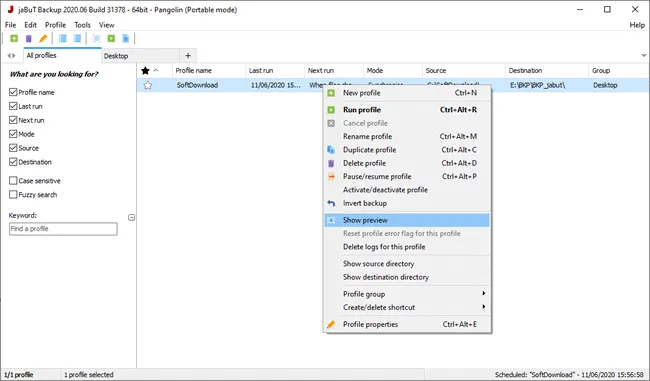Click the E:\BKP\BKP_jabut\ destination cell
Screen dimensions: 650x381
pyautogui.click(x=537, y=85)
